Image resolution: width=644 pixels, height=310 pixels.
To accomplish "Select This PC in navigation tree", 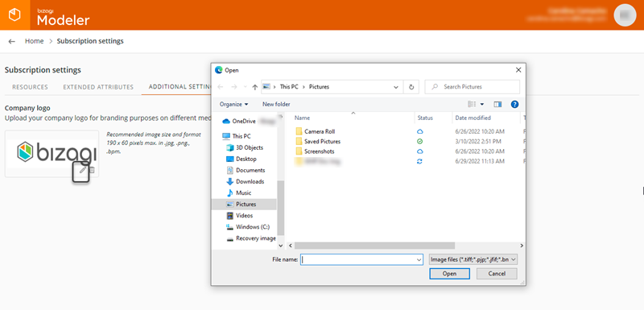I will (x=242, y=136).
